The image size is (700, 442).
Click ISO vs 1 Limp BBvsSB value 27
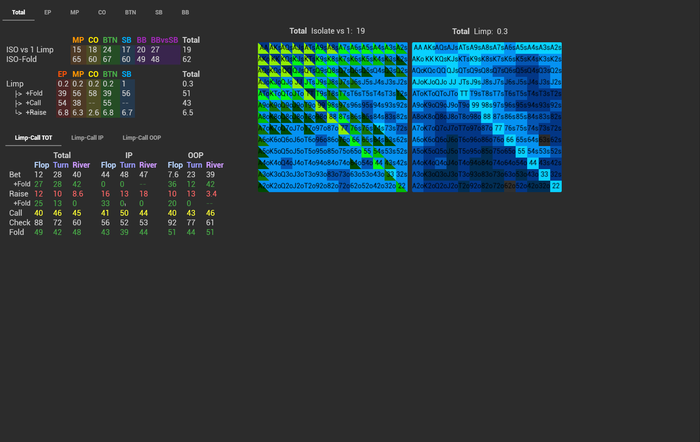(155, 50)
